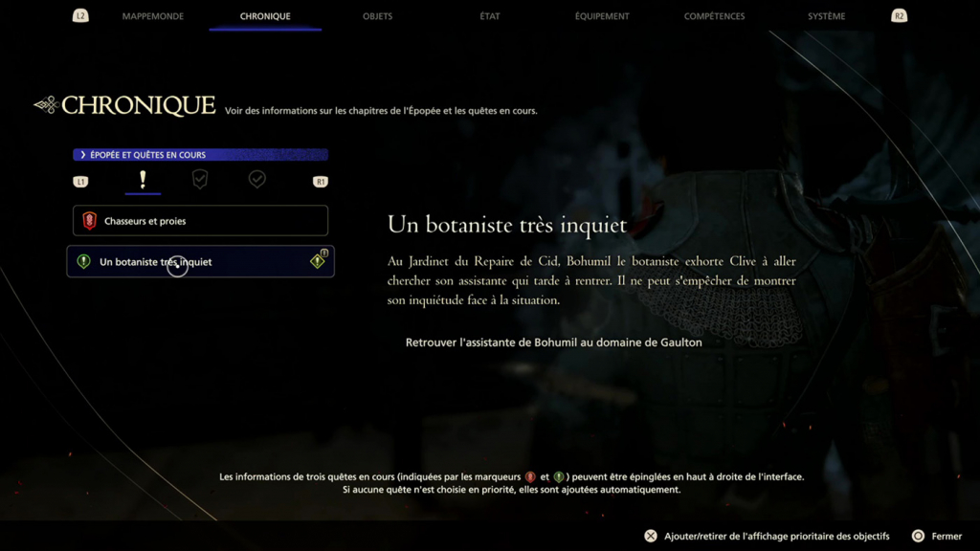Click the Chronique emblem icon beside title
The image size is (980, 551).
46,105
